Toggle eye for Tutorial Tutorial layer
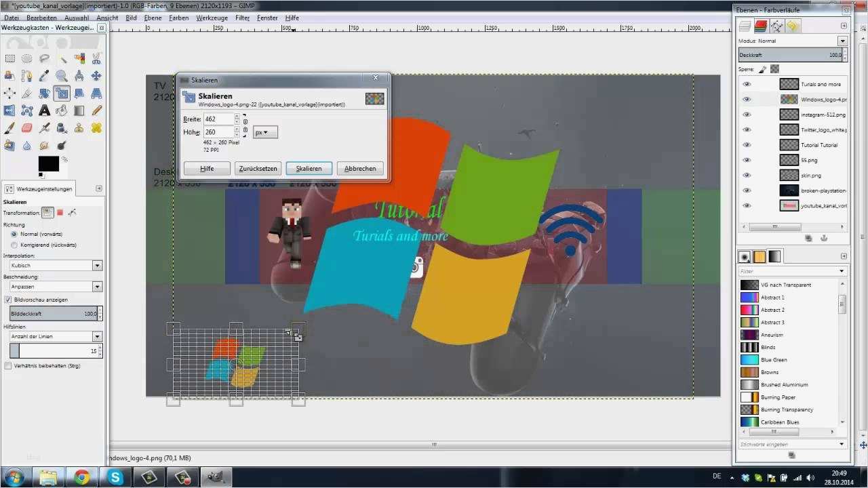This screenshot has height=488, width=868. click(x=747, y=145)
